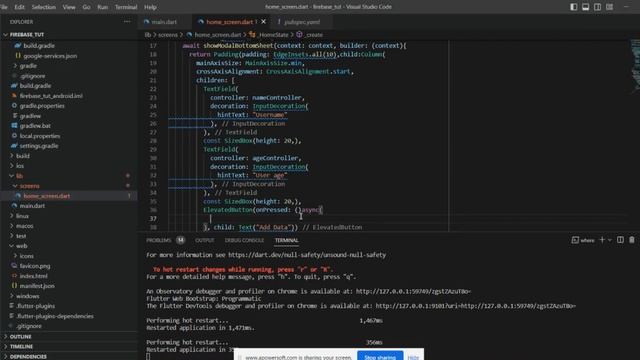Open the Go menu
The image size is (640, 360).
pyautogui.click(x=86, y=7)
